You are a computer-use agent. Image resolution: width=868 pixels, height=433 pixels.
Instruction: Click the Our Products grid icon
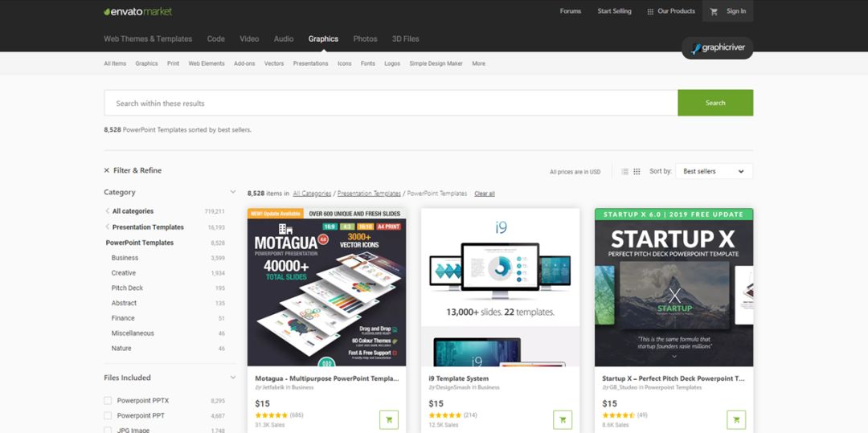click(650, 11)
